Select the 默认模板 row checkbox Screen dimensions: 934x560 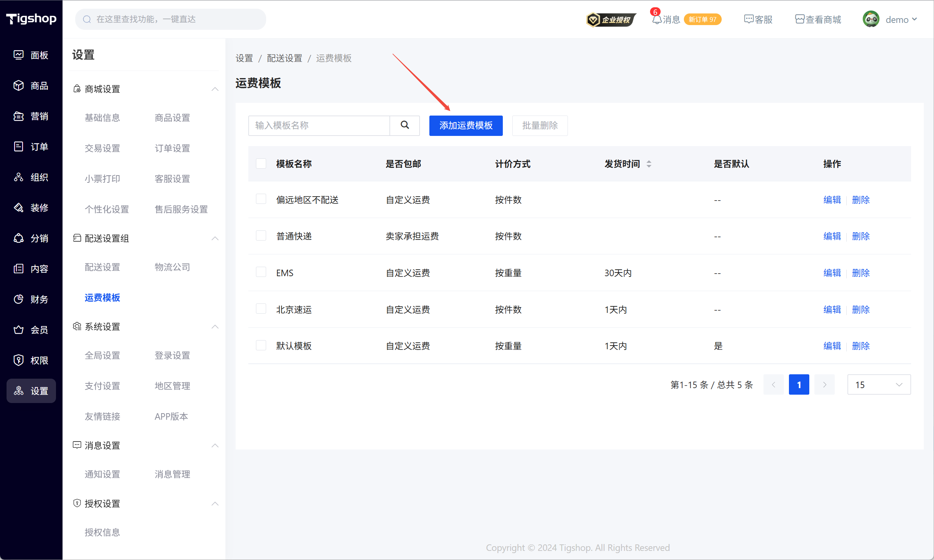pos(261,345)
